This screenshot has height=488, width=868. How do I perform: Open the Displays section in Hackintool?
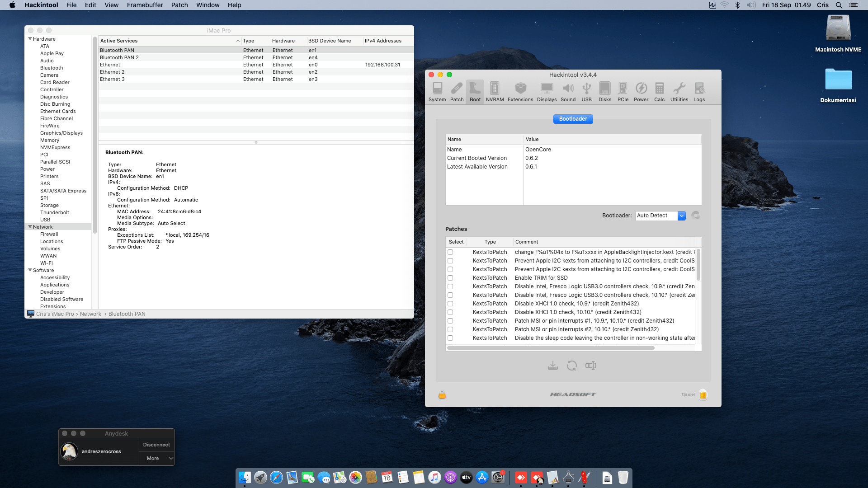tap(547, 92)
